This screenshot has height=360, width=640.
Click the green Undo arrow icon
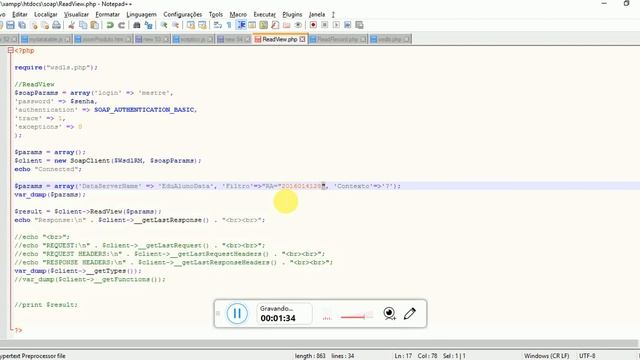pyautogui.click(x=110, y=25)
